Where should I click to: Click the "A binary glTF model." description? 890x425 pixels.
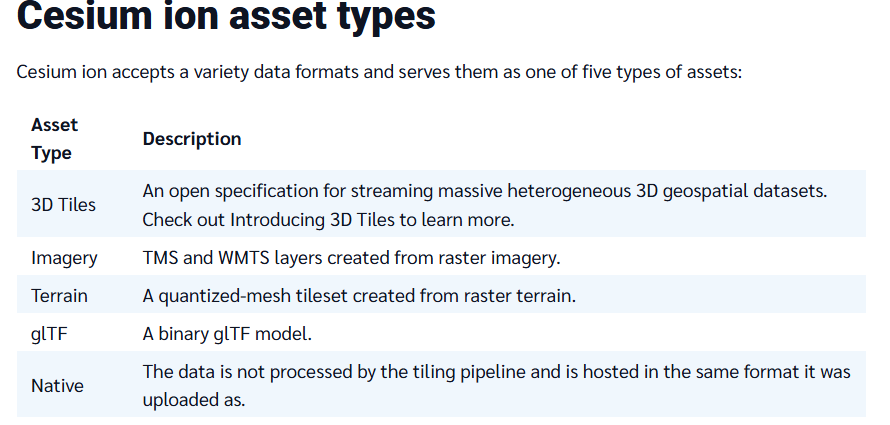click(x=234, y=333)
